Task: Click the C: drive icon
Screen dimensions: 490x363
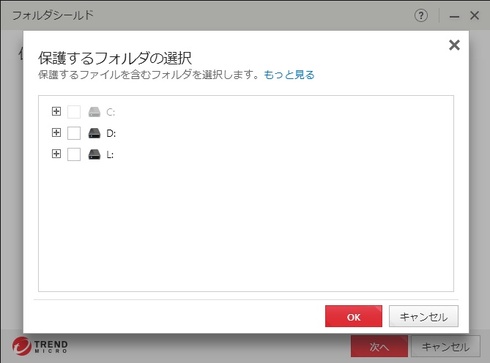Action: [94, 112]
